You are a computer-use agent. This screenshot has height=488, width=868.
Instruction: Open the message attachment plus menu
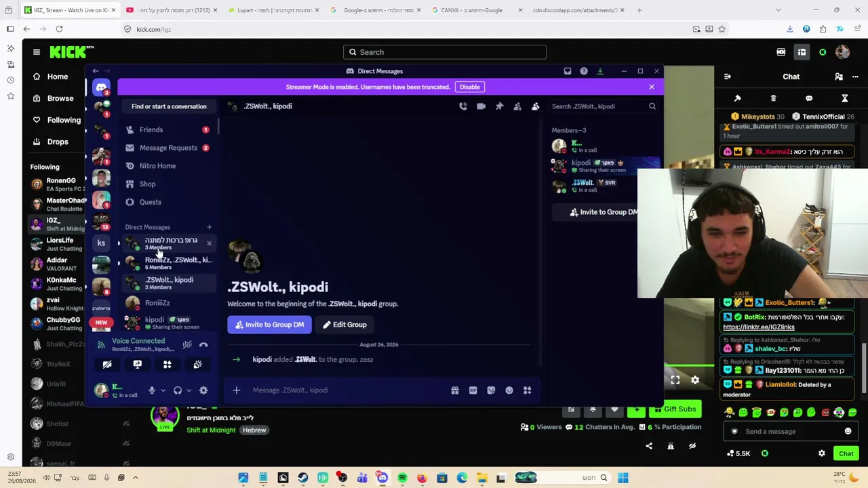(236, 390)
